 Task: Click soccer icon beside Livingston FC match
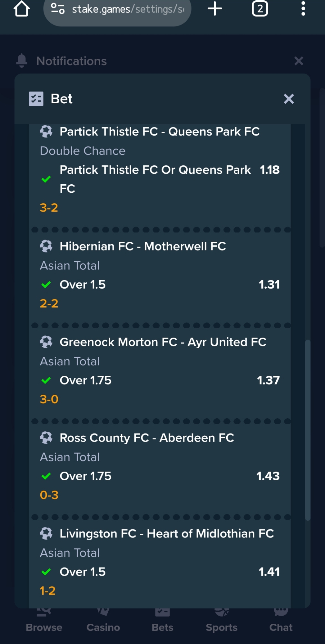pos(46,534)
